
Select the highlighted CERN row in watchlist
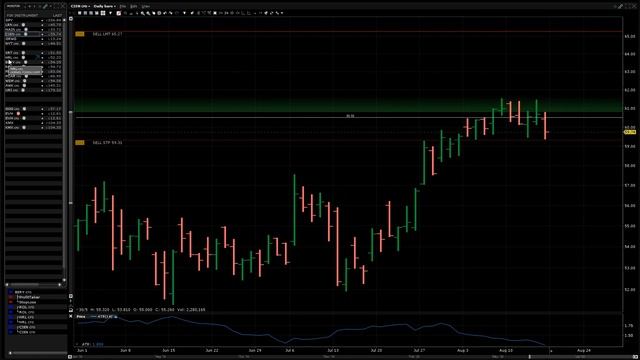click(x=33, y=34)
